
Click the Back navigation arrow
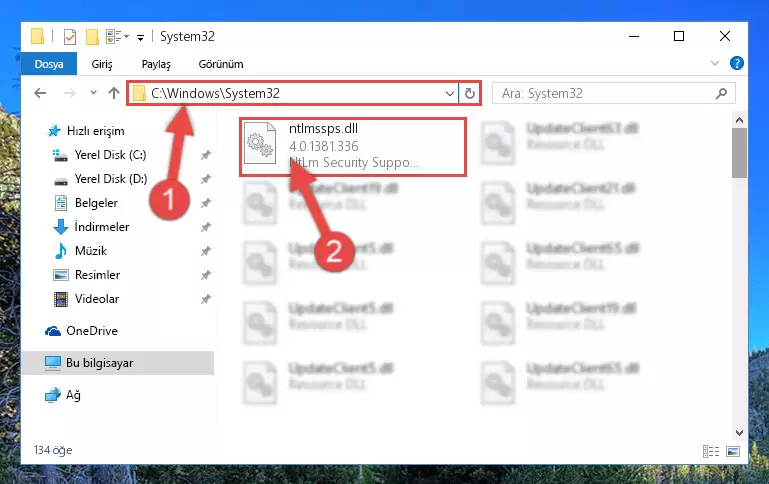[40, 93]
